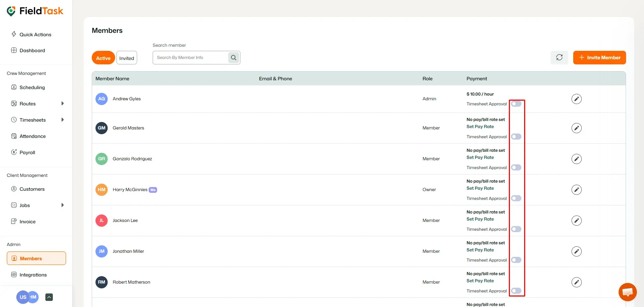Open the chat support bubble

coord(628,292)
